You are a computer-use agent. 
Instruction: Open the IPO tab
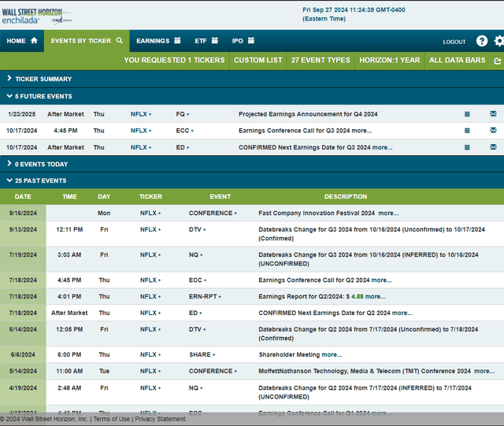pyautogui.click(x=243, y=41)
